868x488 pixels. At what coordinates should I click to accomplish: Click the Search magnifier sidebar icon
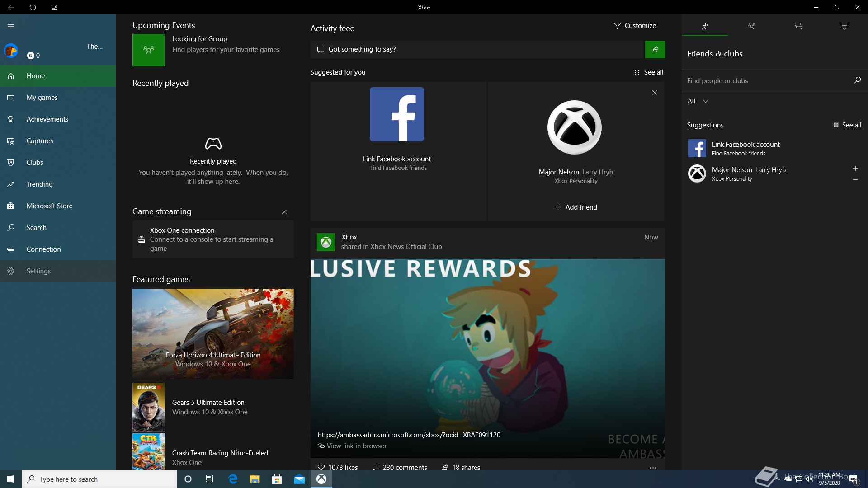click(11, 228)
